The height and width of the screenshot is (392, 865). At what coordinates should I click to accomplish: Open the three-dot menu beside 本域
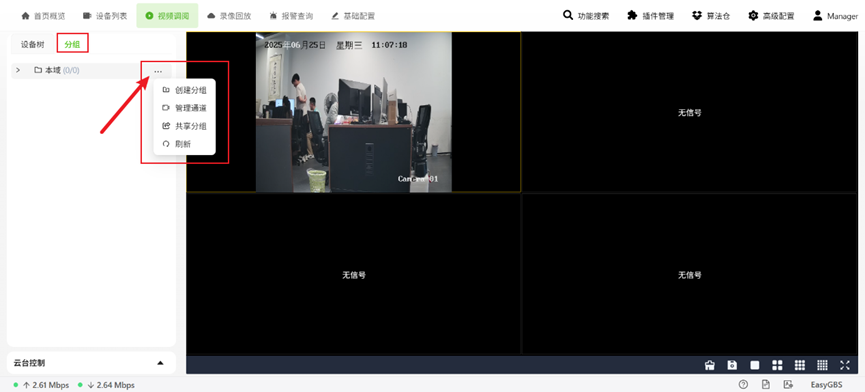pyautogui.click(x=158, y=71)
